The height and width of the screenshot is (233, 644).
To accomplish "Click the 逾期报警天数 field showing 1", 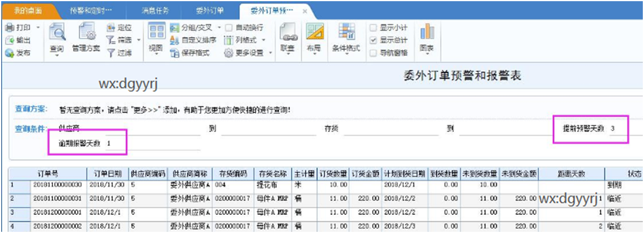I will tap(153, 144).
